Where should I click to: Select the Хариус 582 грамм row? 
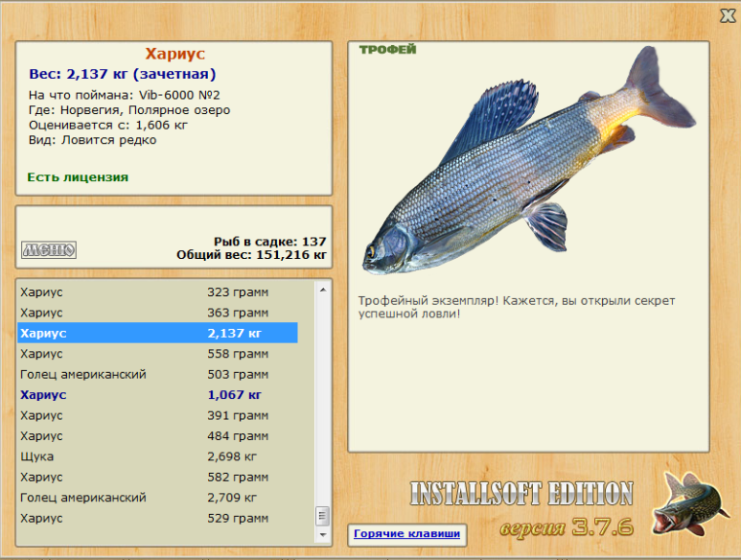[x=158, y=478]
